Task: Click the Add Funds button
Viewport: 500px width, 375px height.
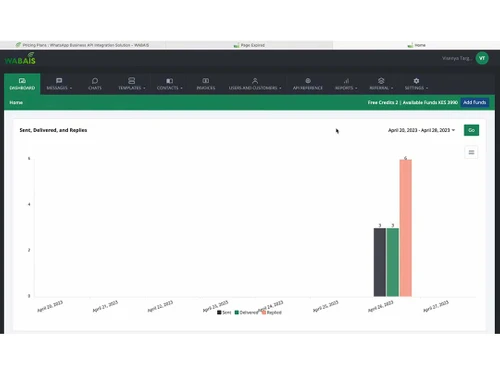Action: coord(474,102)
